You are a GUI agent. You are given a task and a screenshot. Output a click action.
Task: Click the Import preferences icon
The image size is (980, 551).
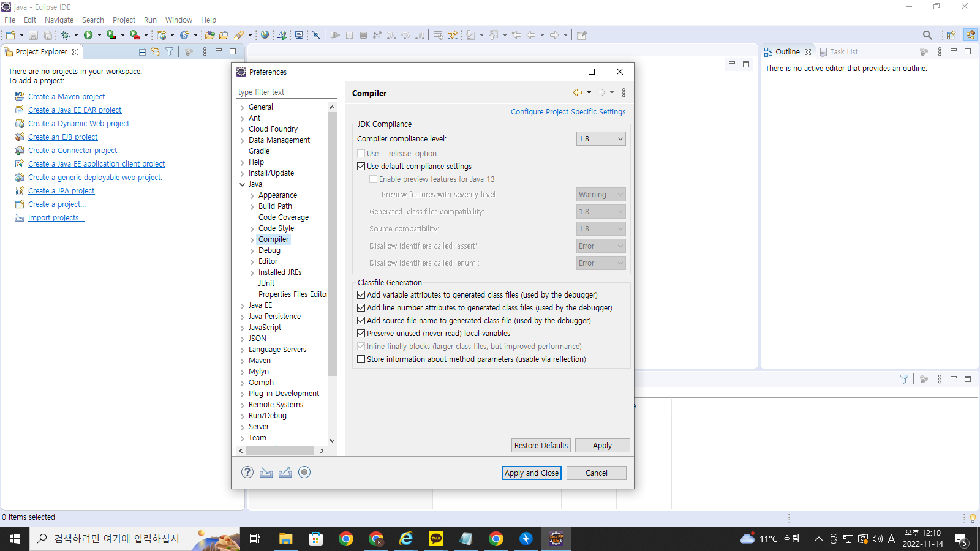[x=266, y=472]
